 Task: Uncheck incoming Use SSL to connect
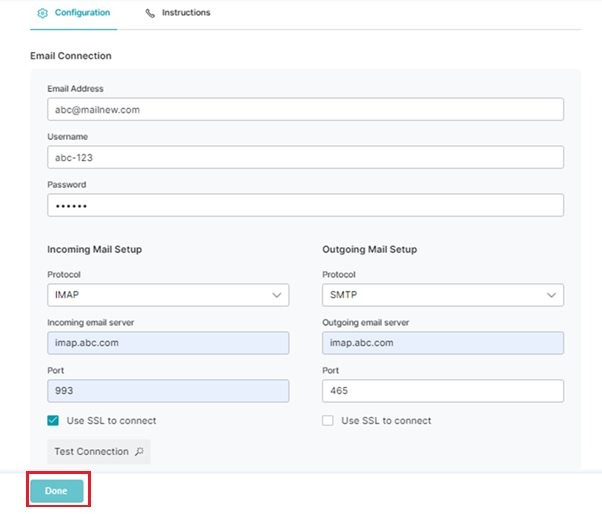point(53,420)
